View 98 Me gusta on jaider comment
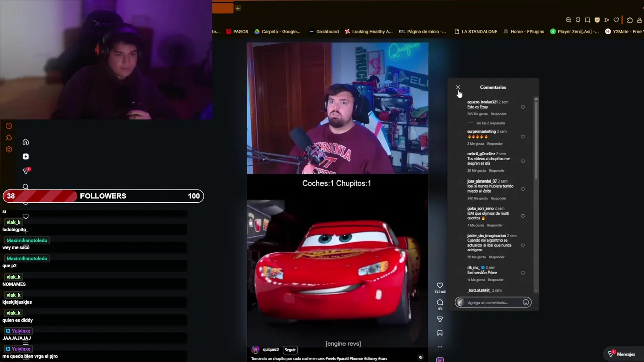Viewport: 644px width, 362px height. tap(476, 257)
